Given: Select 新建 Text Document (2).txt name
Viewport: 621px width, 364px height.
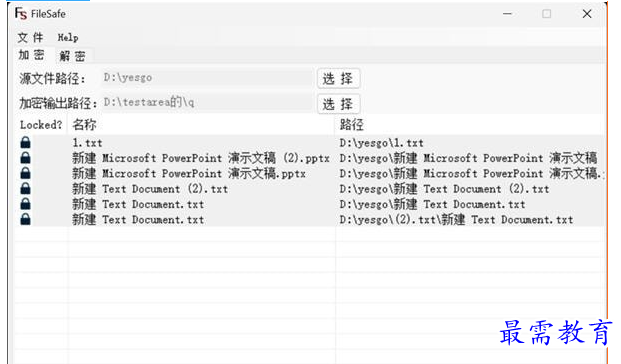Looking at the screenshot, I should point(150,189).
